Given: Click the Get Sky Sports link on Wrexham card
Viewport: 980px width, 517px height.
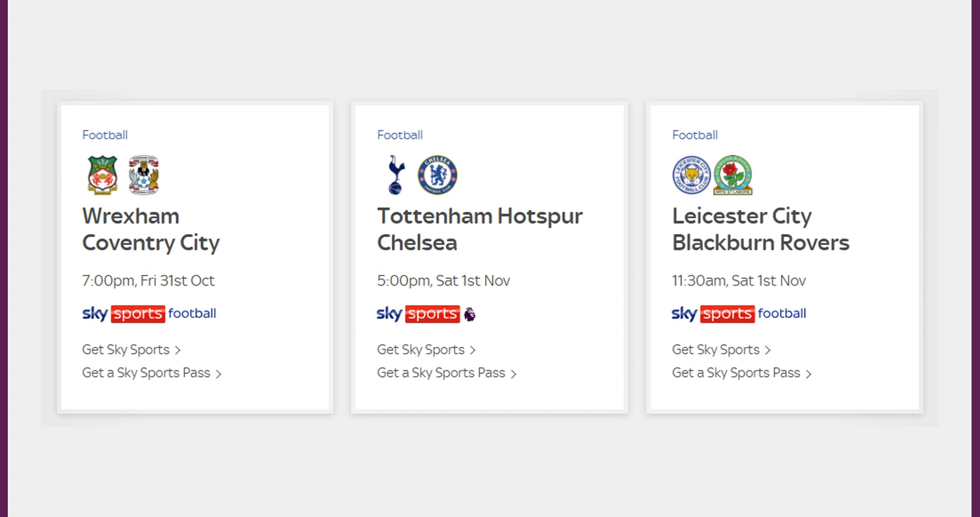Looking at the screenshot, I should tap(126, 350).
